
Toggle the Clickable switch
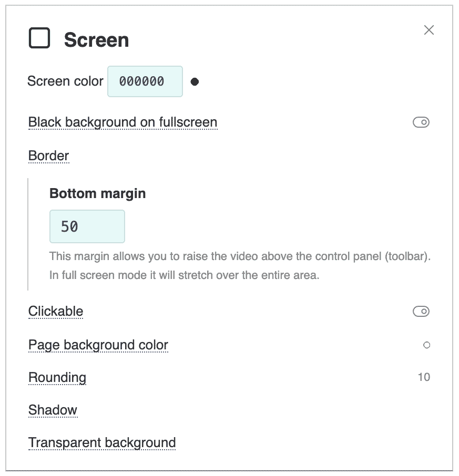click(421, 312)
